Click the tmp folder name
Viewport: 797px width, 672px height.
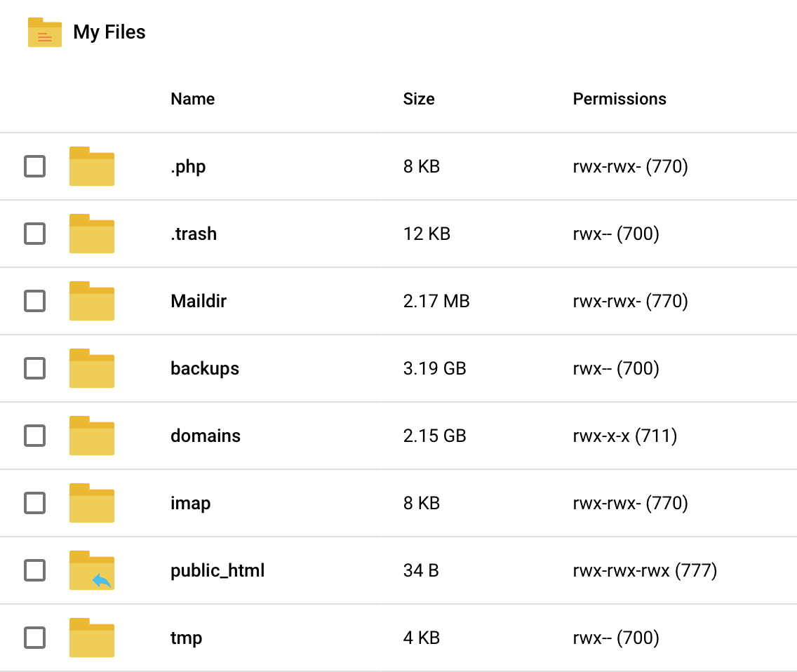[x=186, y=638]
